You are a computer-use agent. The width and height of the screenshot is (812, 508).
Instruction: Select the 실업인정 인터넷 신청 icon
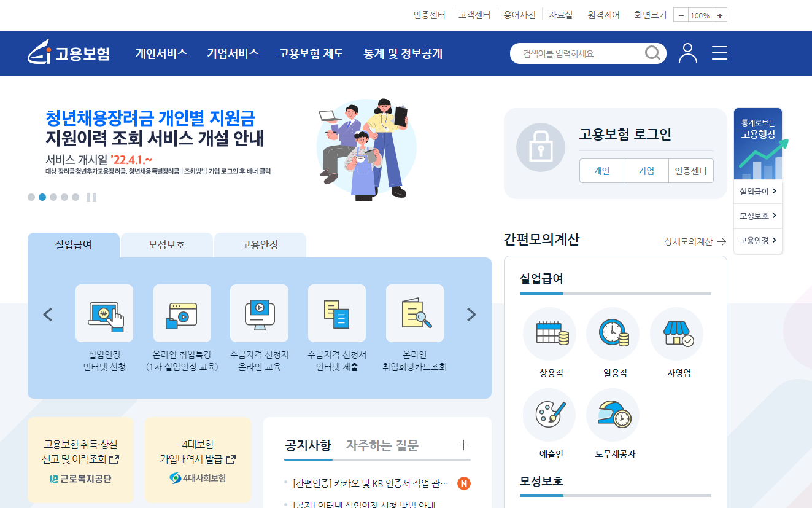104,313
